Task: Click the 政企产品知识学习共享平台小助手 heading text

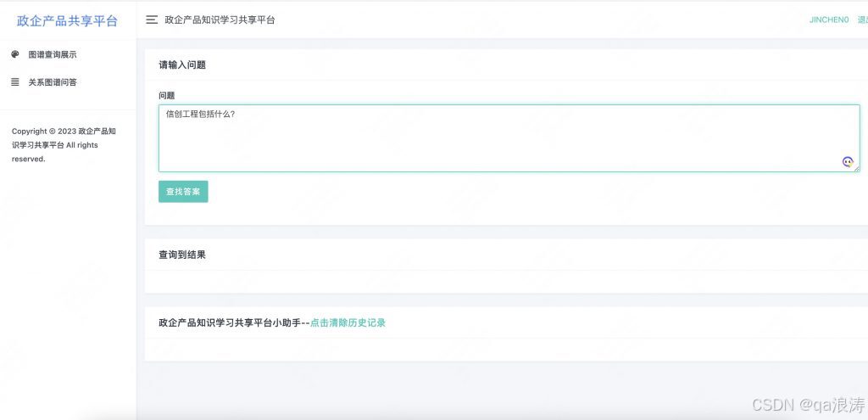Action: pos(229,322)
